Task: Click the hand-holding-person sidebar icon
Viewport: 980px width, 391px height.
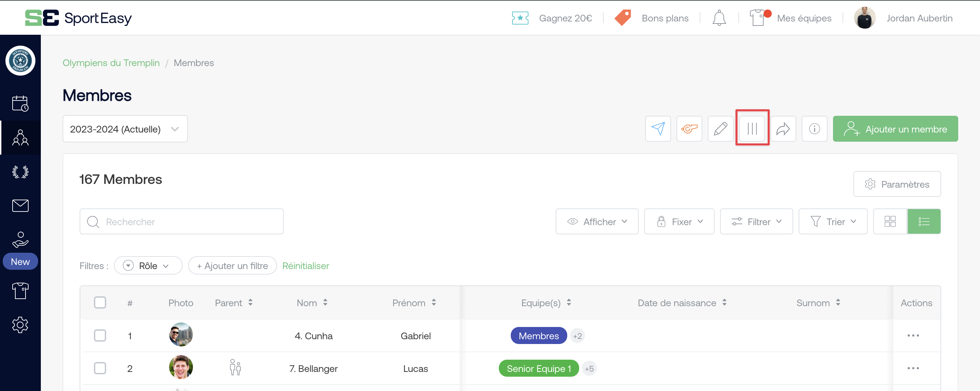Action: (x=20, y=240)
